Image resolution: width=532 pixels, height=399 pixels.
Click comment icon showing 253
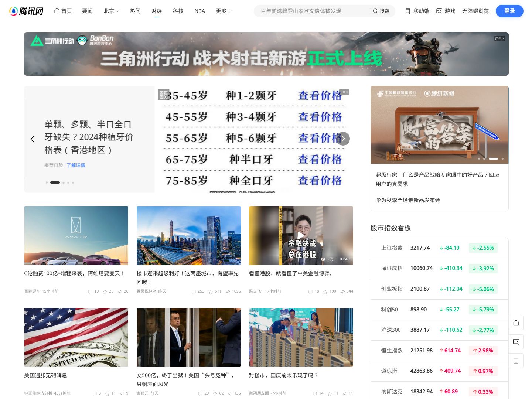click(194, 291)
